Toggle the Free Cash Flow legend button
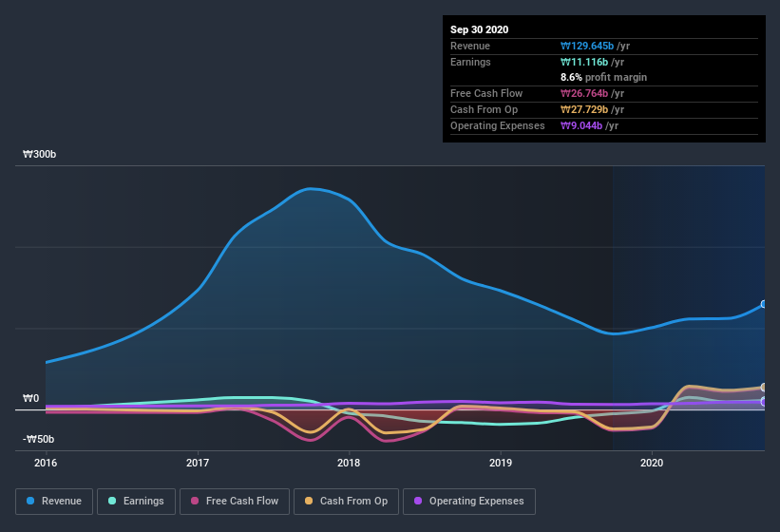780x532 pixels. (x=235, y=502)
